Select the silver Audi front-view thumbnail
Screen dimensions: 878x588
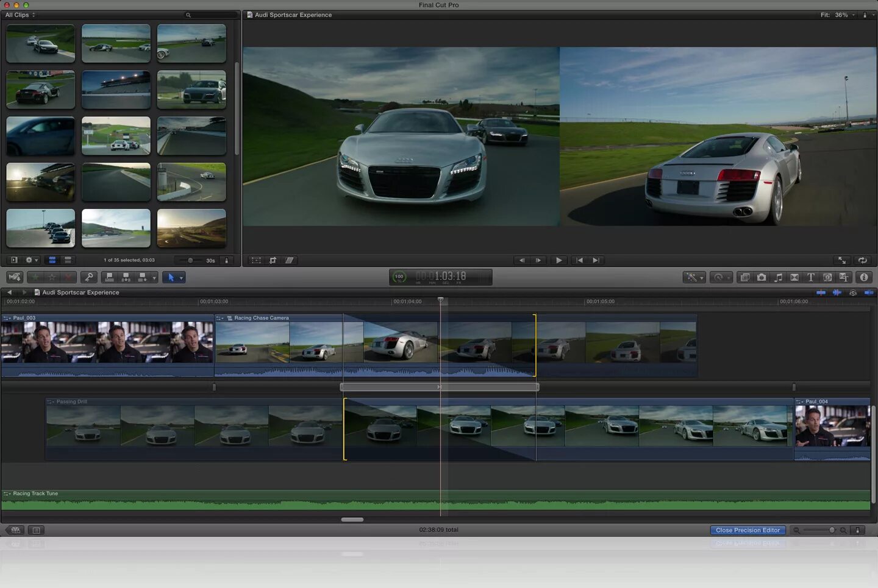(191, 90)
